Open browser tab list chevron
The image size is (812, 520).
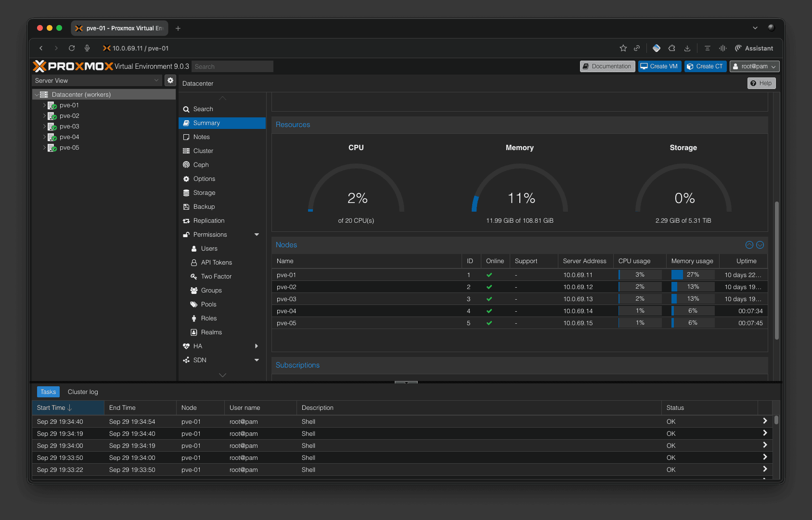755,28
